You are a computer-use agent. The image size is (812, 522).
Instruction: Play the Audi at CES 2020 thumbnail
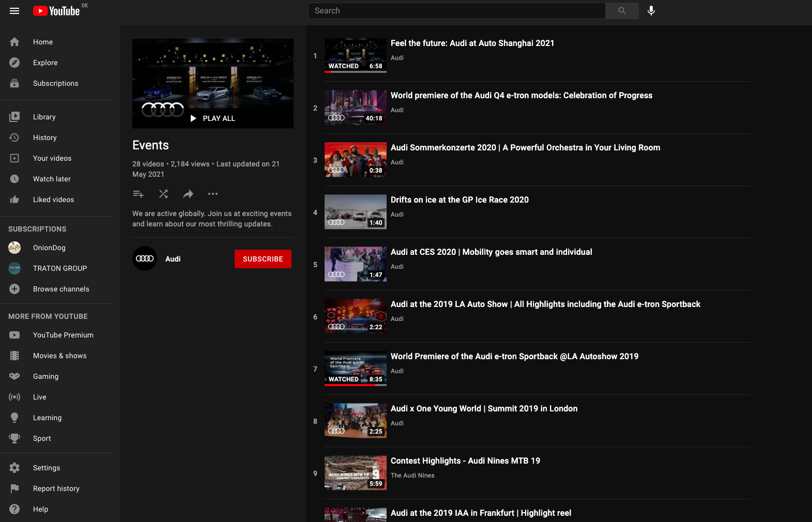coord(356,264)
